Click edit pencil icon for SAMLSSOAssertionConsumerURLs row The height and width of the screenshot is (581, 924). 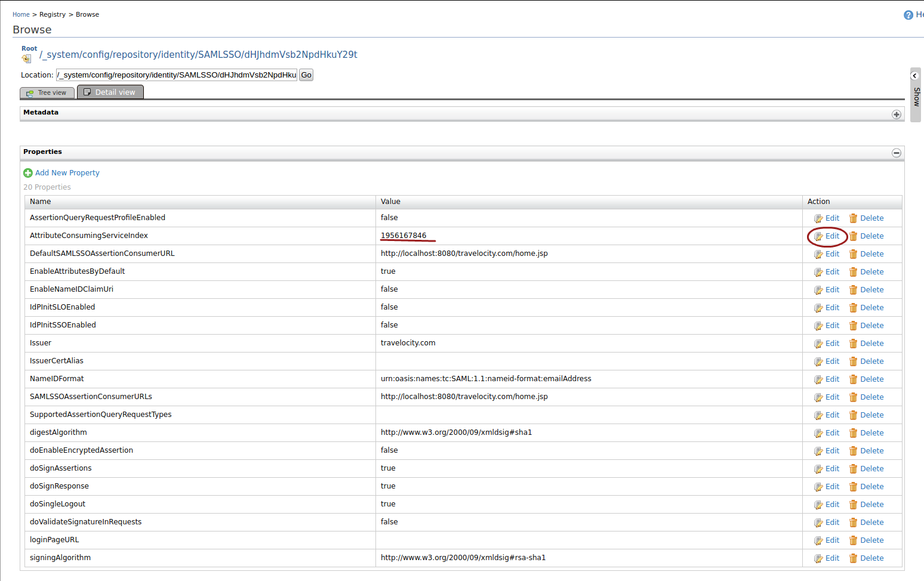click(818, 397)
